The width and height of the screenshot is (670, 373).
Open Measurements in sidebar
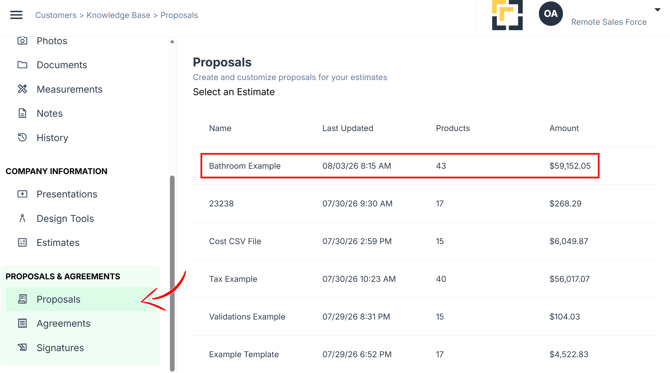(x=69, y=89)
